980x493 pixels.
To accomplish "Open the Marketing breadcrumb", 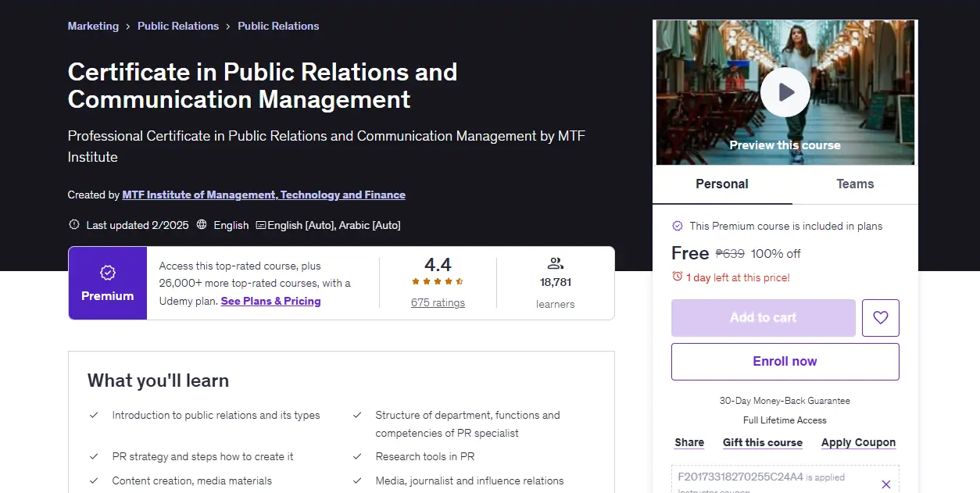I will tap(93, 26).
